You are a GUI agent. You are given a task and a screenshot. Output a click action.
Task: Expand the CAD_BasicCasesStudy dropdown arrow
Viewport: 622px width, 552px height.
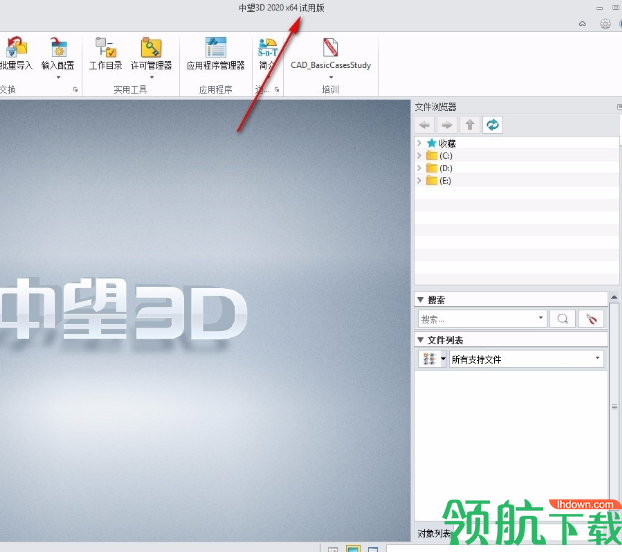coord(331,77)
